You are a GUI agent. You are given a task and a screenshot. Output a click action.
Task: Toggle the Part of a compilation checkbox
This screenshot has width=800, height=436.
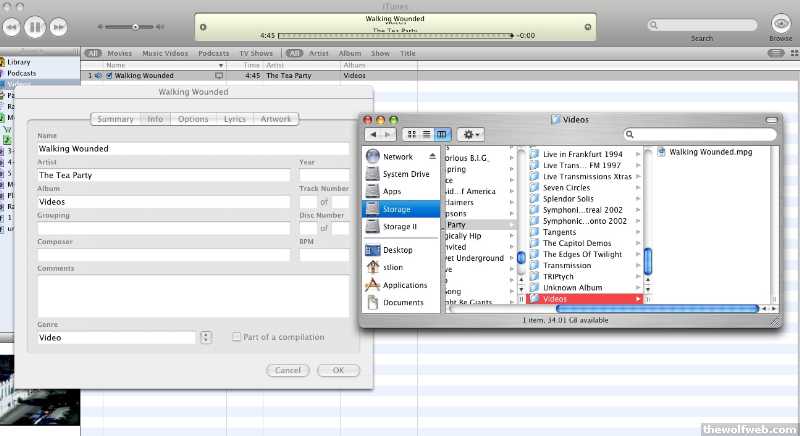pos(236,337)
